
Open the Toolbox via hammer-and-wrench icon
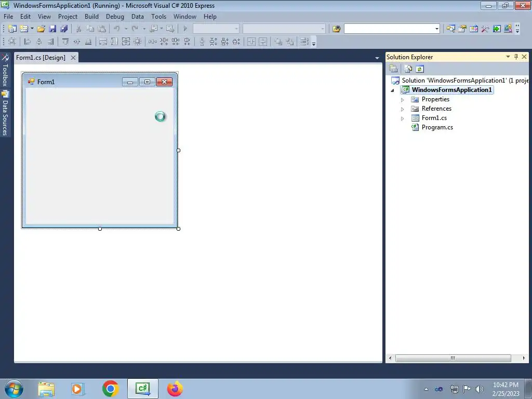pyautogui.click(x=485, y=29)
